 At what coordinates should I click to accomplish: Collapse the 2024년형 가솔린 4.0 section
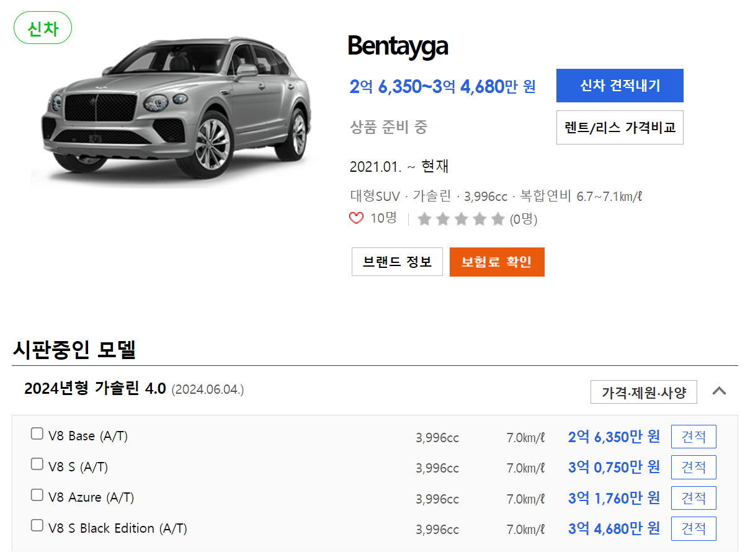(x=719, y=391)
